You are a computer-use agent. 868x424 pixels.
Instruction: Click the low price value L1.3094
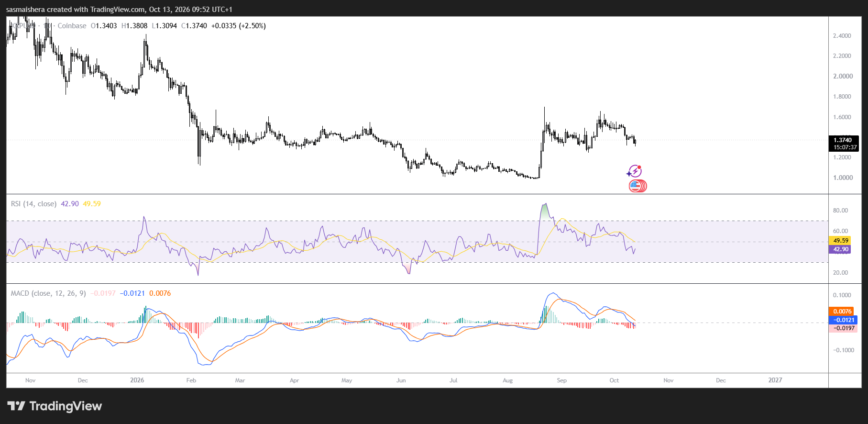pyautogui.click(x=165, y=26)
